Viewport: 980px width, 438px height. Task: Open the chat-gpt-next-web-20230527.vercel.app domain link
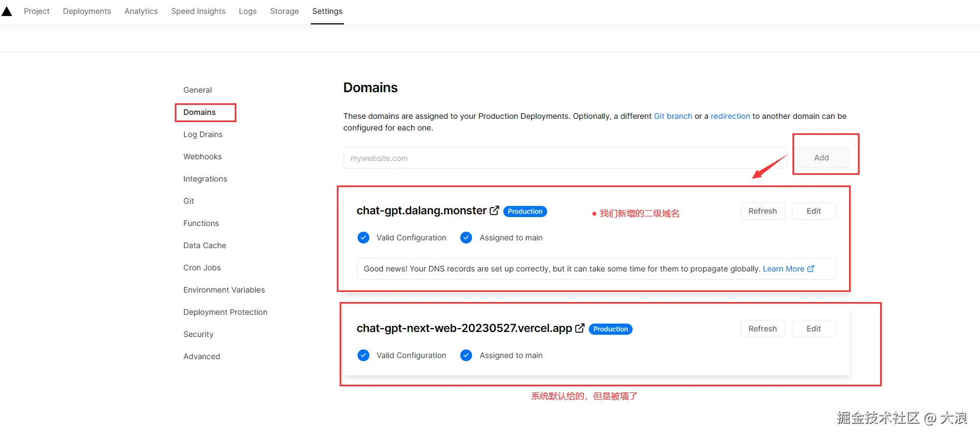(x=464, y=328)
